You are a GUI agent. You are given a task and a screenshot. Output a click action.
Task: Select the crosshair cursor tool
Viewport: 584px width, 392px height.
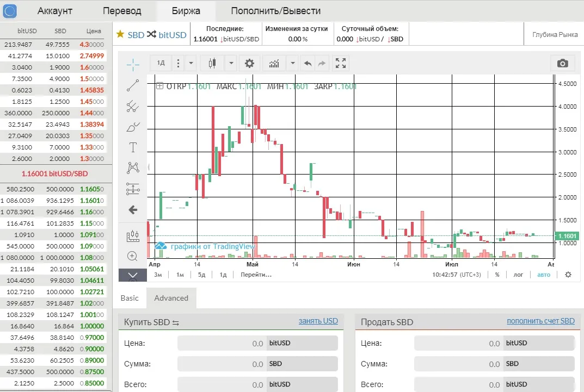click(133, 65)
